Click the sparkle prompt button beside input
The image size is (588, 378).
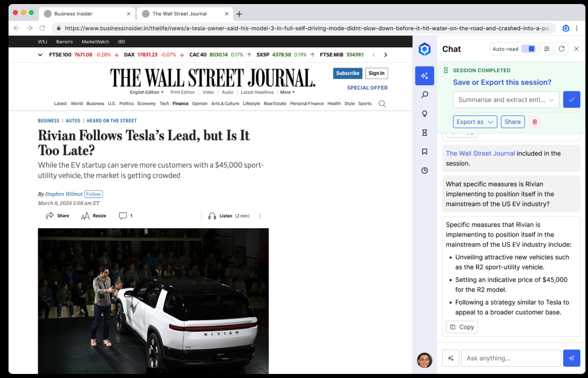(451, 358)
